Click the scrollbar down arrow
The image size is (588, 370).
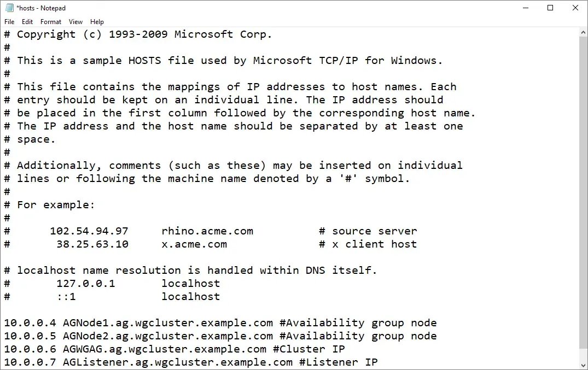583,364
